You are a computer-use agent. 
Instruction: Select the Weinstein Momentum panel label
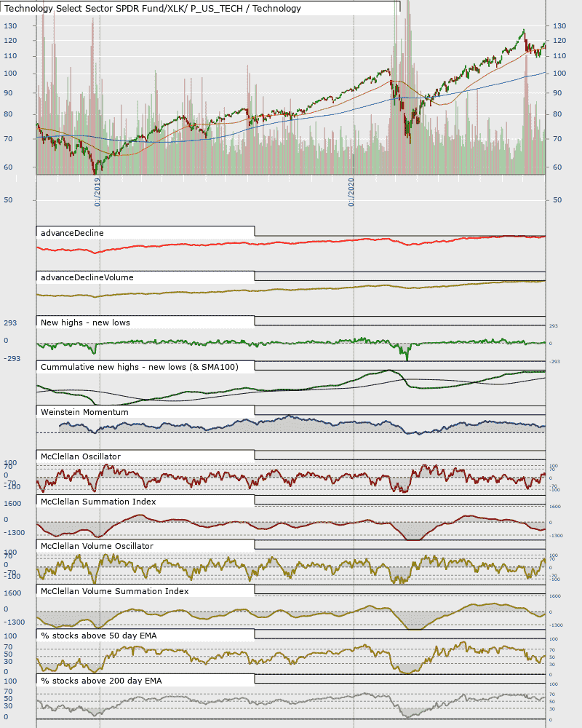(x=84, y=412)
